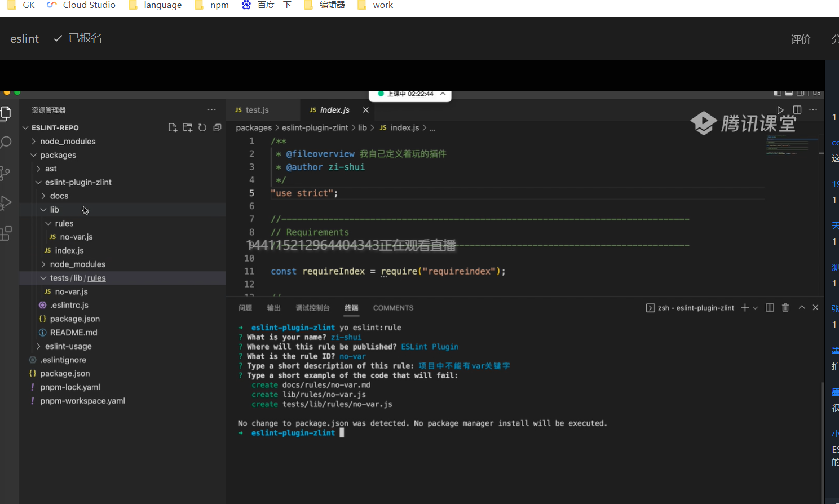Switch to the COMMENTS panel tab
The width and height of the screenshot is (839, 504).
pos(393,308)
